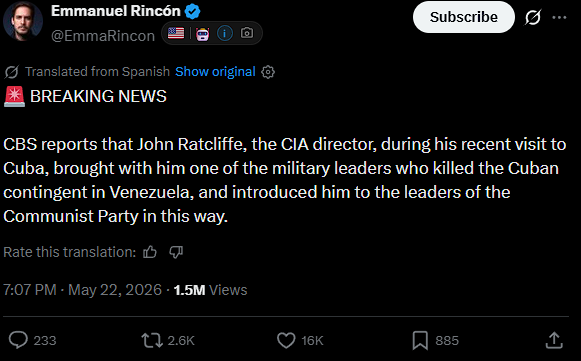Open Emmanuel Rincón's profile picture
This screenshot has height=361, width=581.
[x=23, y=21]
